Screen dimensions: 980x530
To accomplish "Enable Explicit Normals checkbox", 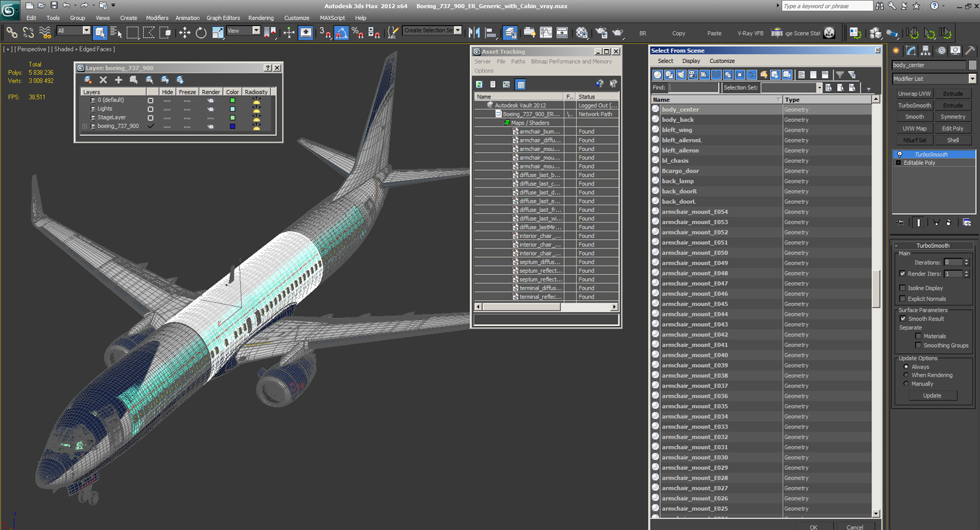I will 903,299.
